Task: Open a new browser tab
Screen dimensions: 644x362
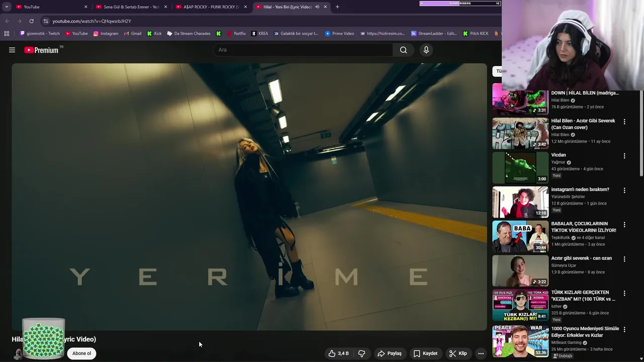Action: coord(337,7)
